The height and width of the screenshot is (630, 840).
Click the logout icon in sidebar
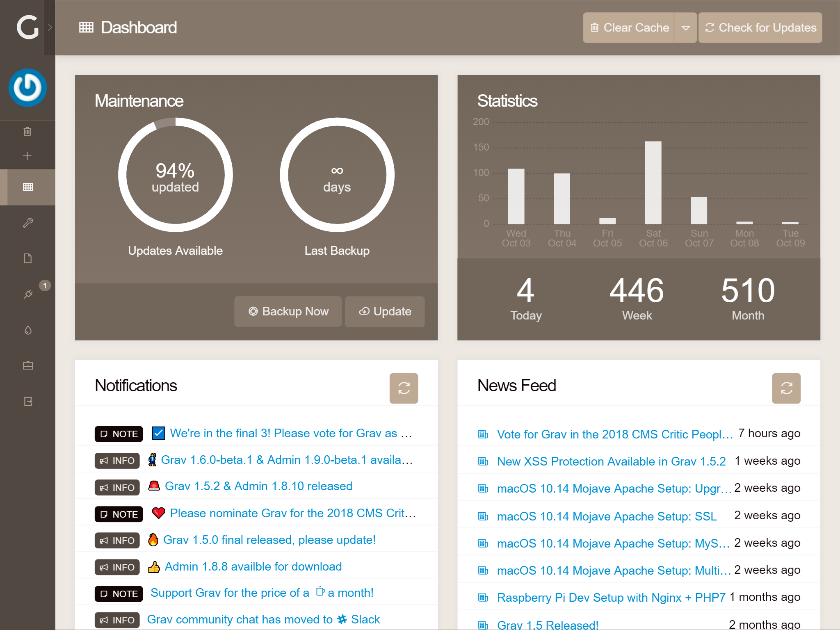tap(27, 401)
